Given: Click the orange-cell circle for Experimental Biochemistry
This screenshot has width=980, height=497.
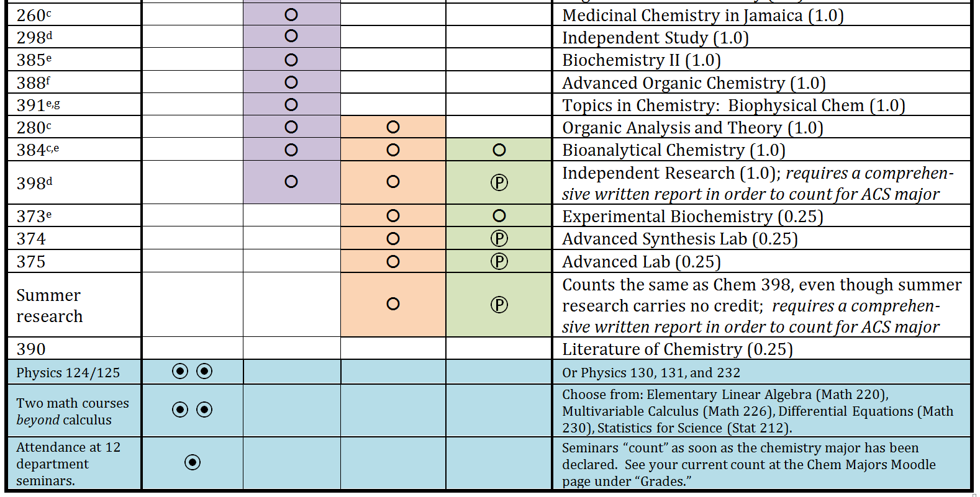Looking at the screenshot, I should click(x=393, y=216).
